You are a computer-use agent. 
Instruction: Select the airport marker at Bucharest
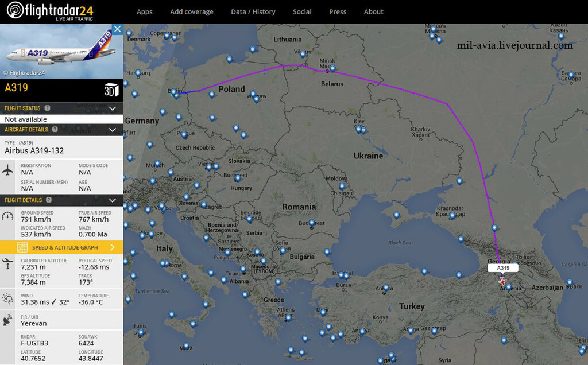point(311,223)
